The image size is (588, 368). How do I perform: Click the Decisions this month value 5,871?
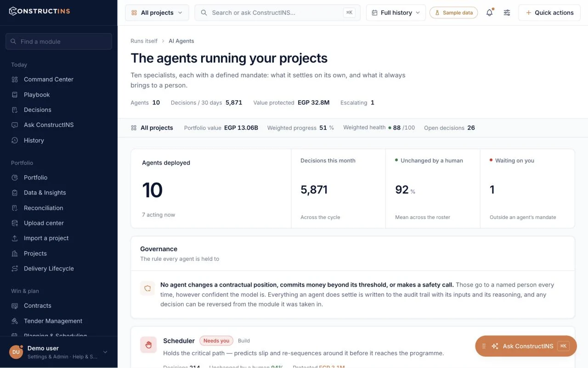pos(314,190)
